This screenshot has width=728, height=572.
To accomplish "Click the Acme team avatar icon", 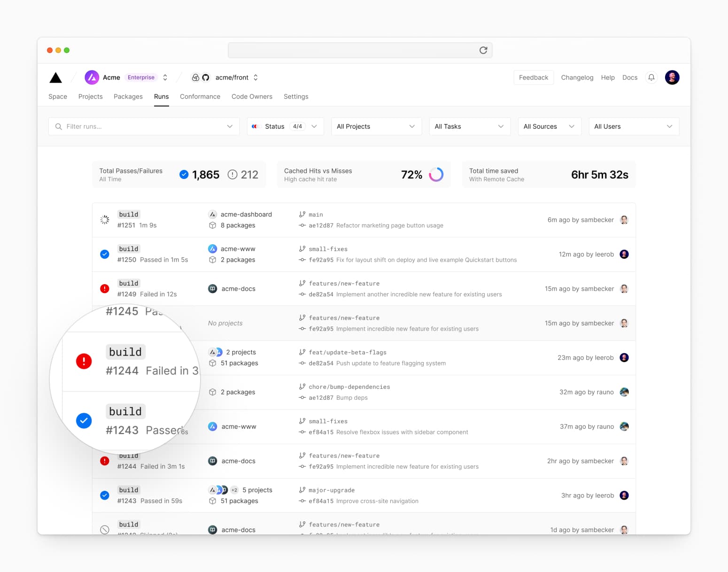I will click(92, 77).
